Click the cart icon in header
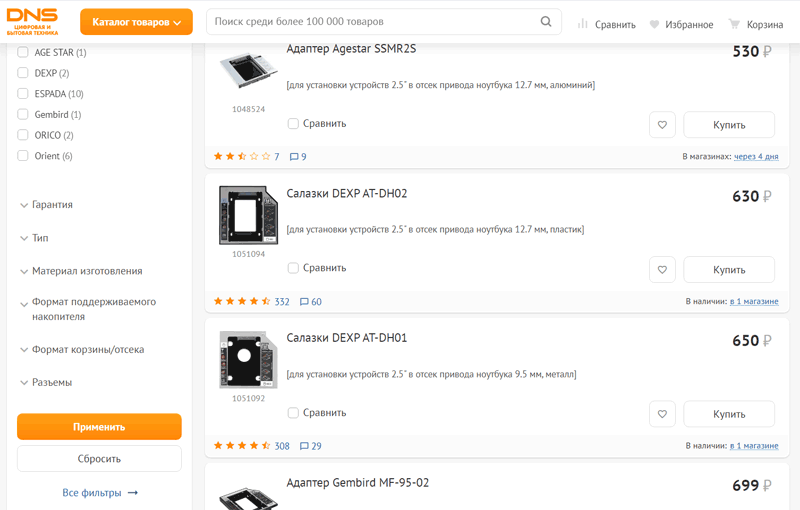 click(734, 24)
